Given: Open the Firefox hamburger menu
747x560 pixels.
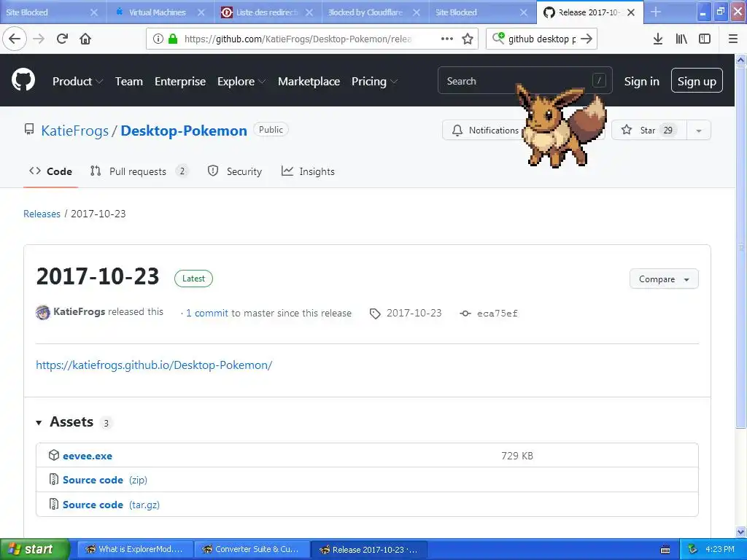Looking at the screenshot, I should [733, 39].
